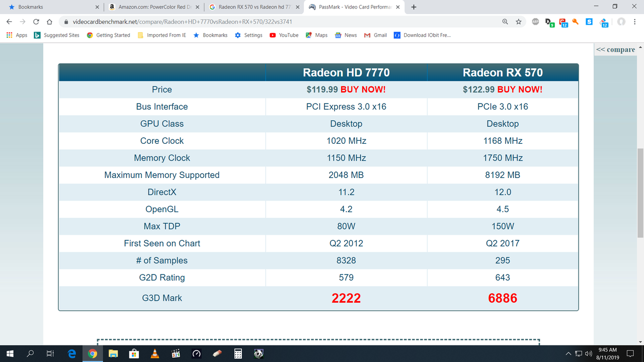Open the Imported From IE folder
Screen dimensions: 644x362
click(x=162, y=35)
